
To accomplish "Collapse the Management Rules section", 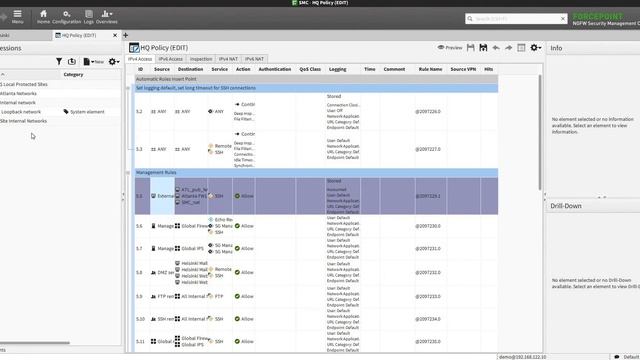I will (x=128, y=173).
